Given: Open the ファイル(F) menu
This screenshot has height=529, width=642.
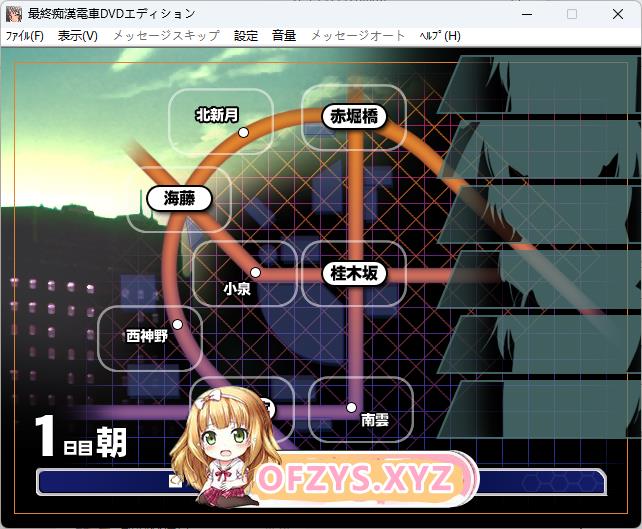Looking at the screenshot, I should [x=25, y=36].
